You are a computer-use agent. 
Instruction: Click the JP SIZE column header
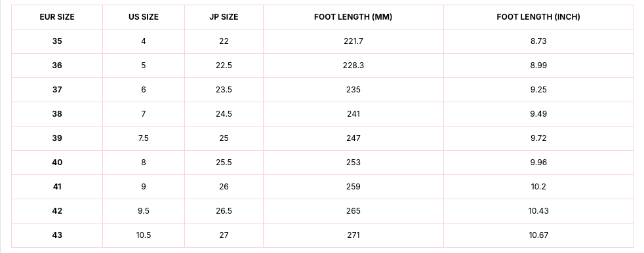(224, 17)
